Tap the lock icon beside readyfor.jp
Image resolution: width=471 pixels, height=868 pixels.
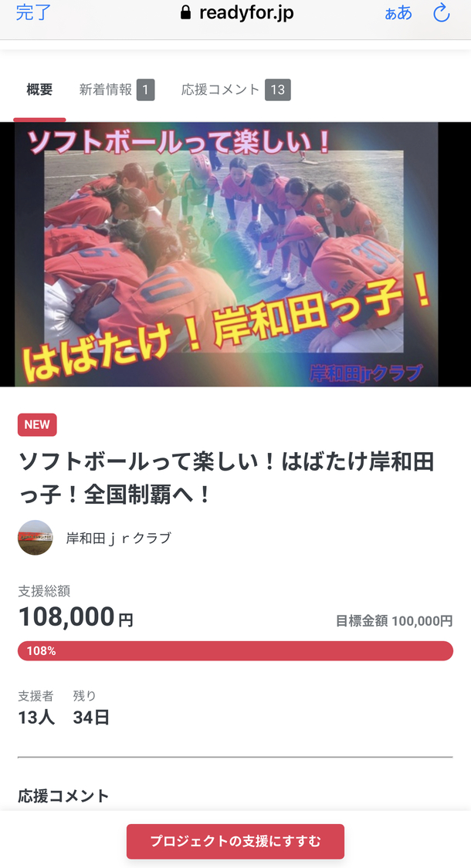186,13
